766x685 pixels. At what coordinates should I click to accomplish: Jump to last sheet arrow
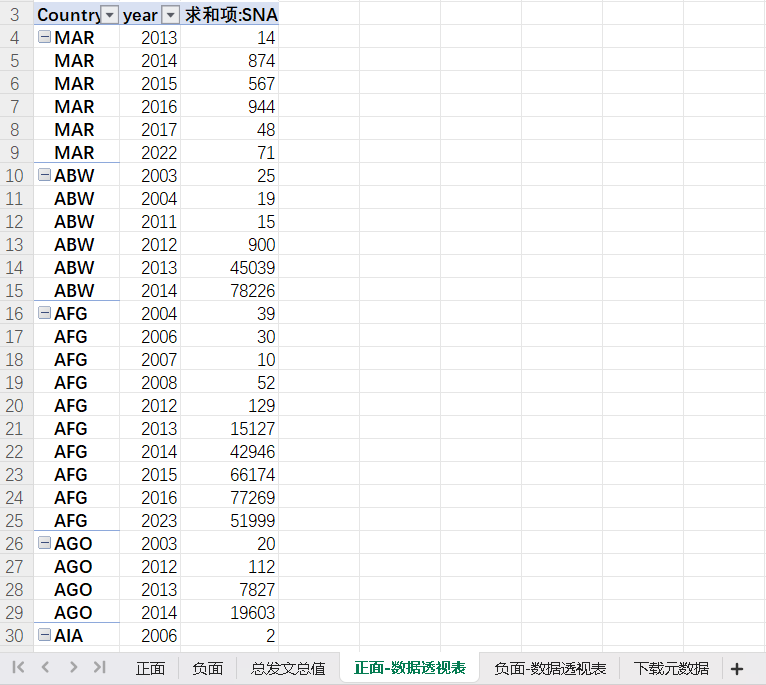100,667
